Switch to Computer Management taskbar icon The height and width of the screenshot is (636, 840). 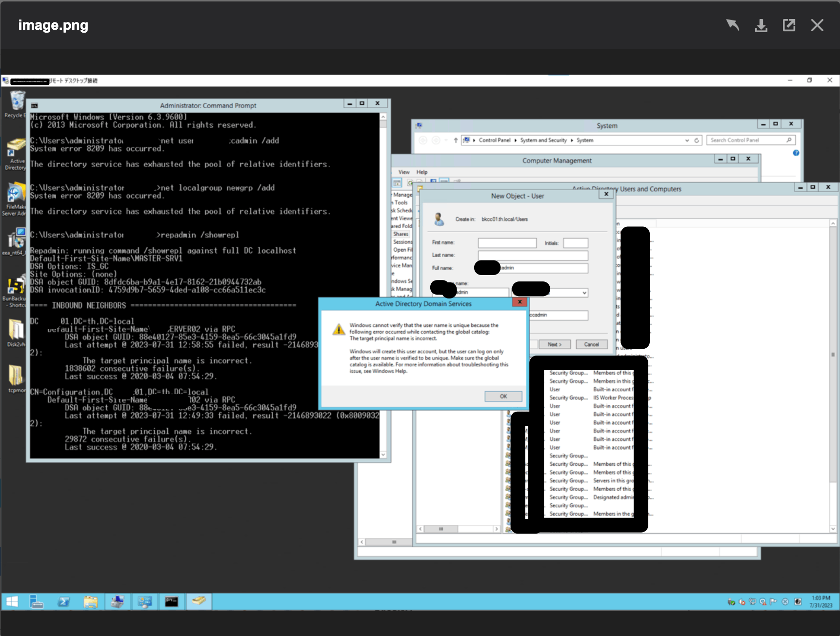(118, 602)
